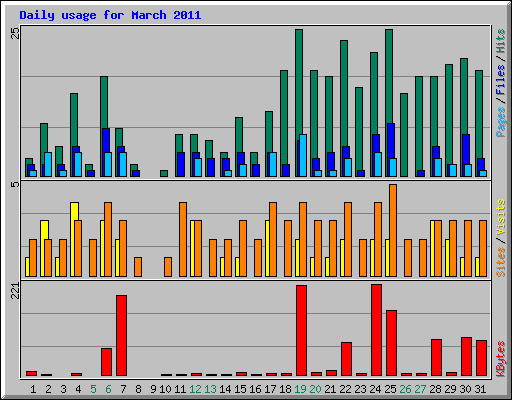Click the Hits legend label
512x400 pixels.
[500, 41]
